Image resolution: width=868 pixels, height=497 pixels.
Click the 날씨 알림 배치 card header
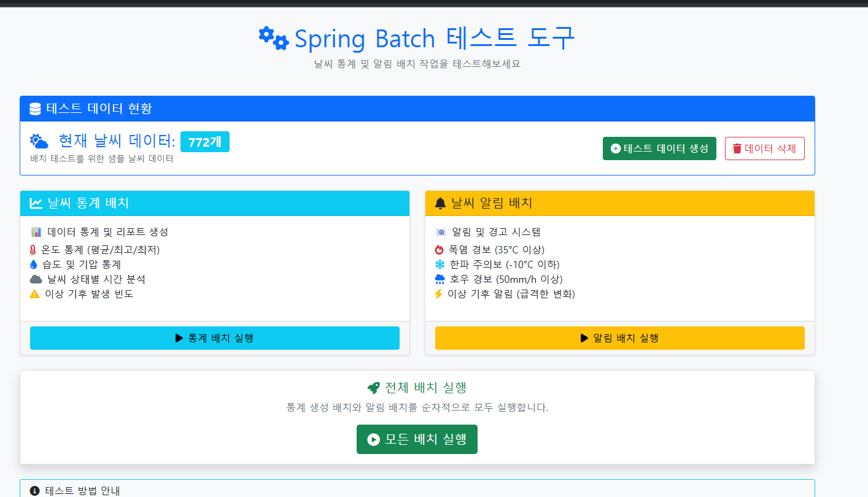pyautogui.click(x=620, y=203)
